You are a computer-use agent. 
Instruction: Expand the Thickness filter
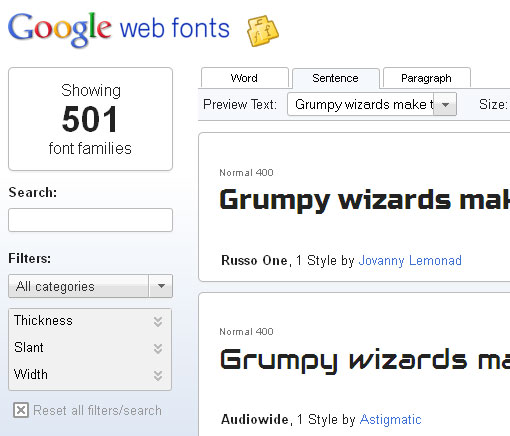tap(90, 321)
